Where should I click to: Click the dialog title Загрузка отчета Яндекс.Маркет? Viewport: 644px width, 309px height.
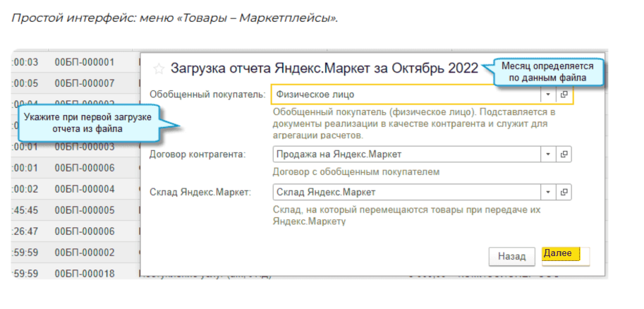pyautogui.click(x=324, y=68)
